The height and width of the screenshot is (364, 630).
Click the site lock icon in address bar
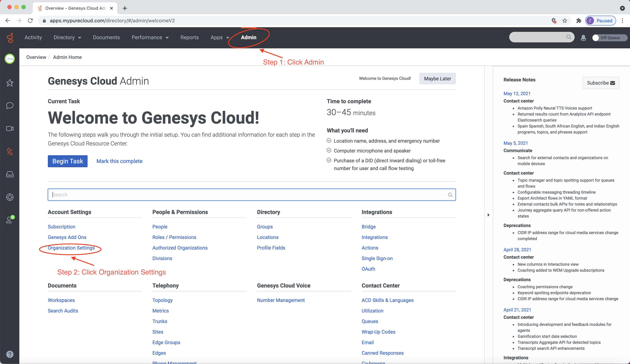pyautogui.click(x=44, y=21)
